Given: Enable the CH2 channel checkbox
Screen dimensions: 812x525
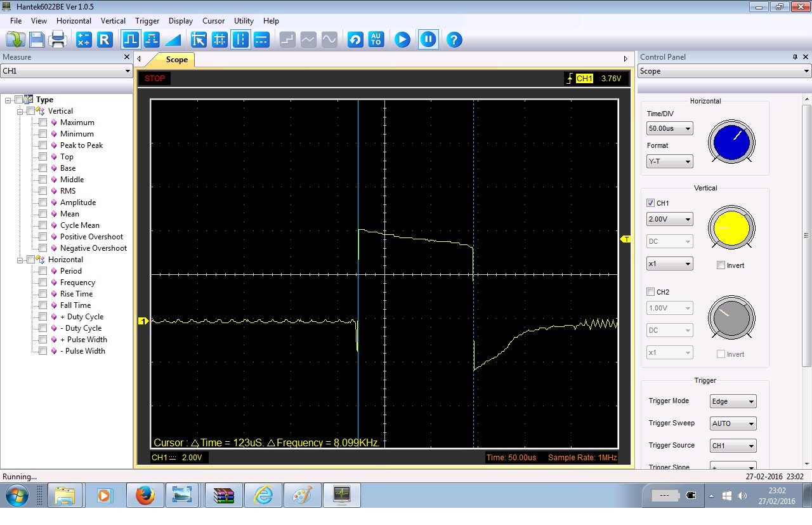Looking at the screenshot, I should coord(650,292).
